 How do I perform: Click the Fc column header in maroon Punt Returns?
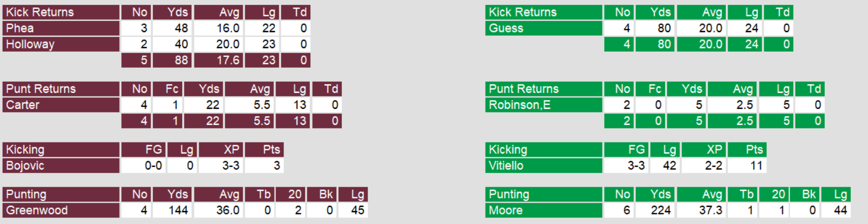tap(172, 89)
